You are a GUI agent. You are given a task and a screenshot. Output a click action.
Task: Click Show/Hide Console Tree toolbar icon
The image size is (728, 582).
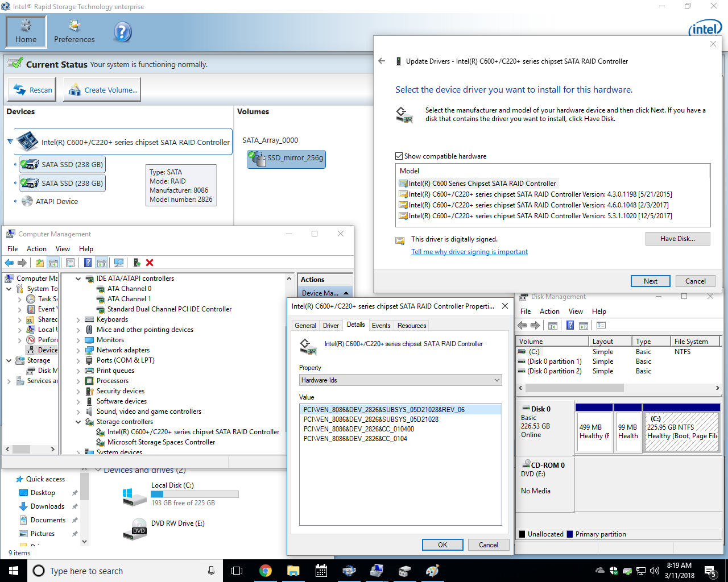53,263
